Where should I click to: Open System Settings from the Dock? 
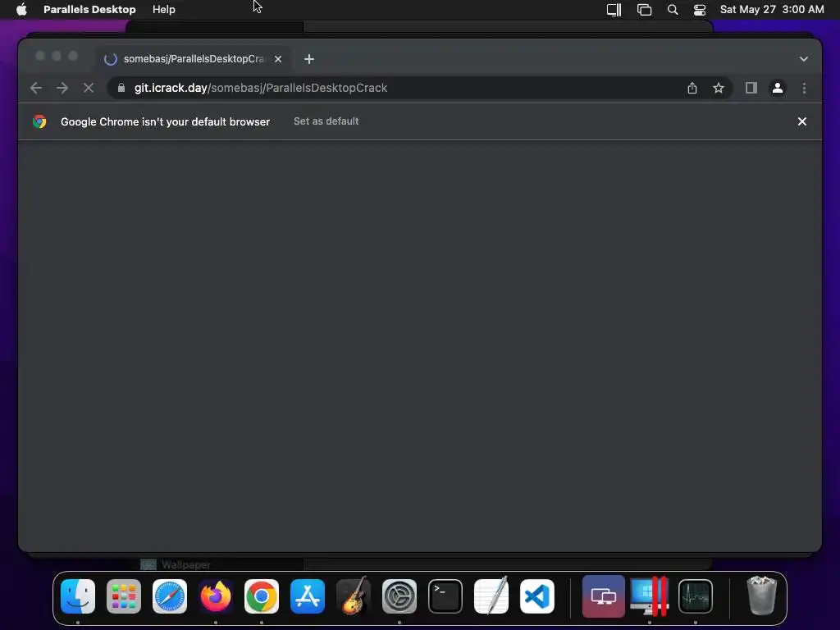(399, 596)
